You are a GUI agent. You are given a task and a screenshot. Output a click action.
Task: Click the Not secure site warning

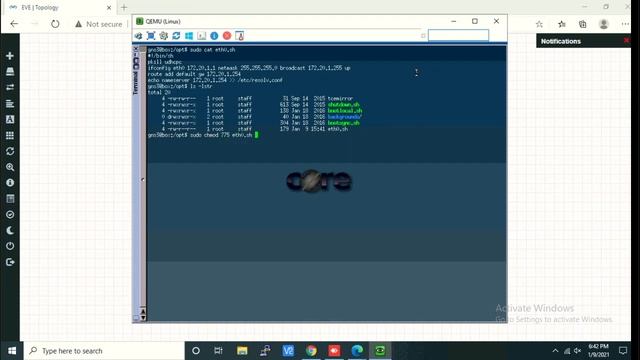98,24
